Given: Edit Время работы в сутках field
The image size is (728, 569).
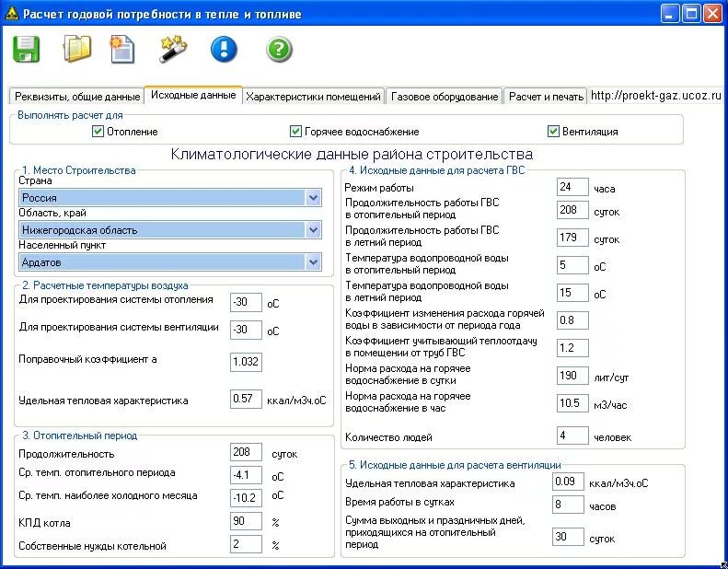Looking at the screenshot, I should pyautogui.click(x=568, y=505).
